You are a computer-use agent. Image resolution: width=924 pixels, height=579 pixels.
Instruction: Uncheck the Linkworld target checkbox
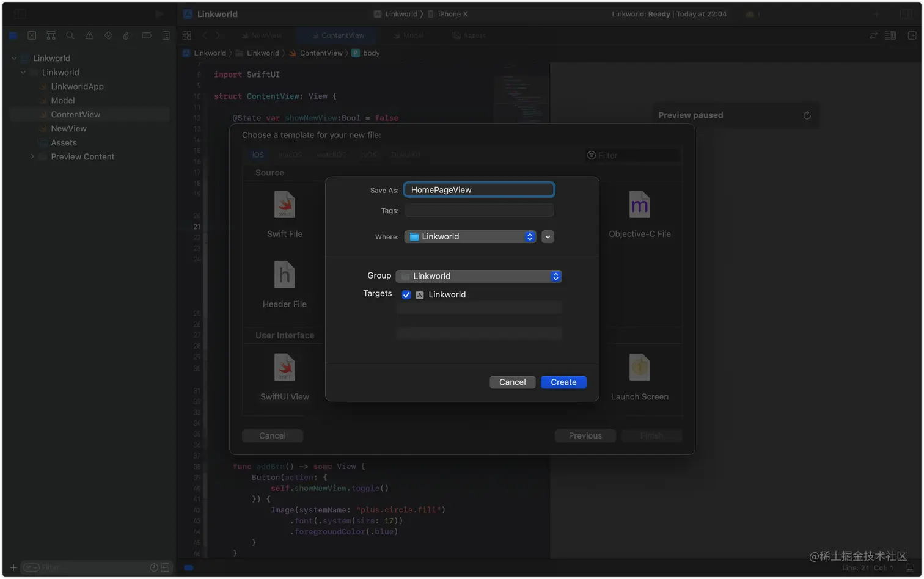[406, 294]
